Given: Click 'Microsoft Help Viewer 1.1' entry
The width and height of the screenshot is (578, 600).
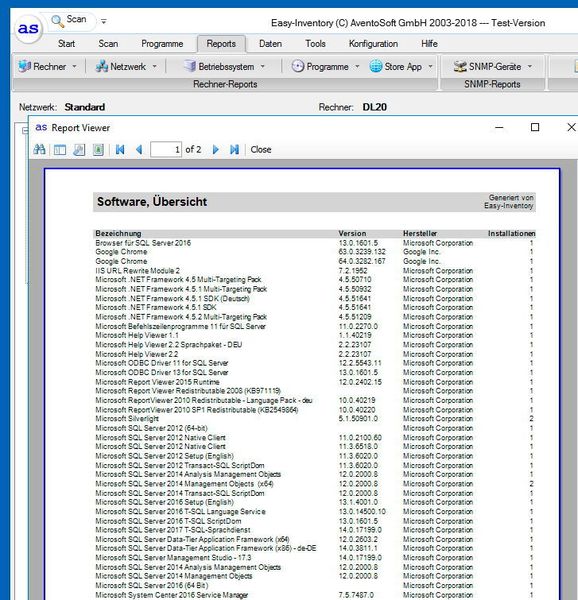Looking at the screenshot, I should tap(137, 335).
